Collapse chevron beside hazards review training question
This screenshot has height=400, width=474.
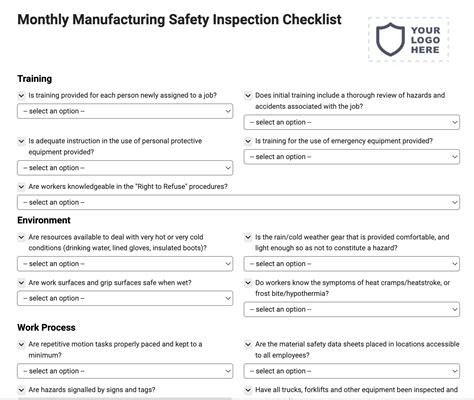pos(248,96)
